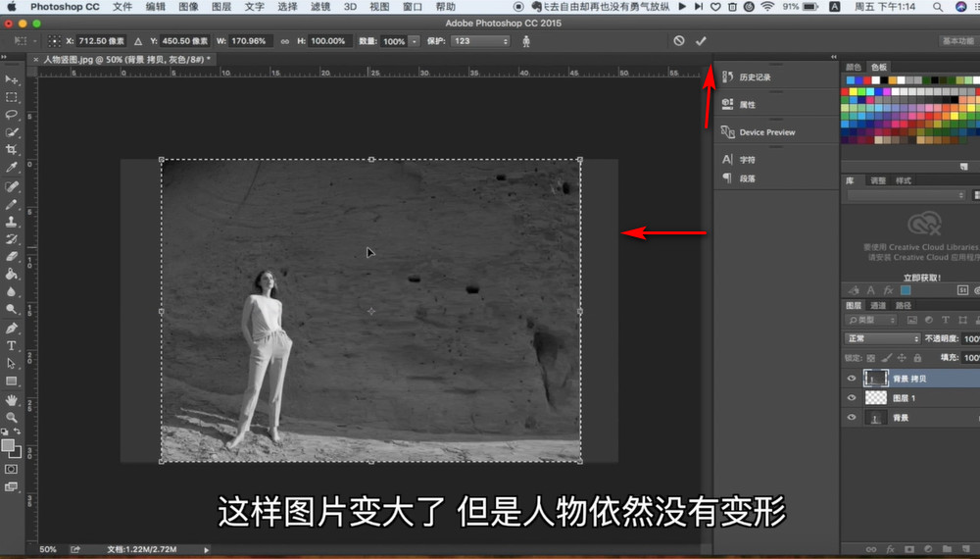Image resolution: width=980 pixels, height=559 pixels.
Task: Select the Zoom tool in toolbar
Action: (11, 417)
